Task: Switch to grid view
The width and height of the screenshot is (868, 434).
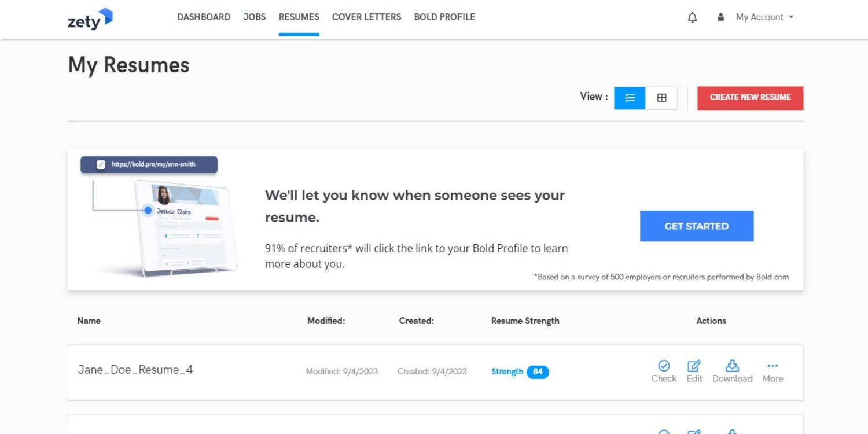Action: tap(661, 98)
